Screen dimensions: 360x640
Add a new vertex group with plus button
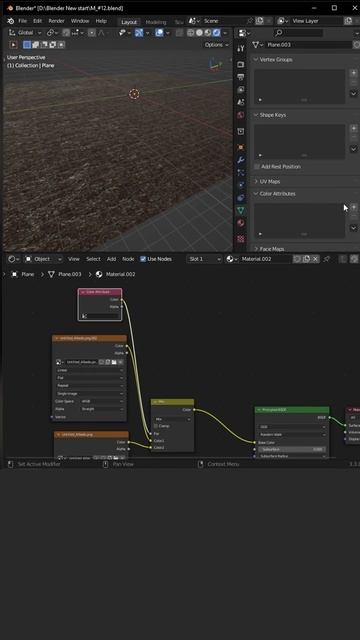353,73
